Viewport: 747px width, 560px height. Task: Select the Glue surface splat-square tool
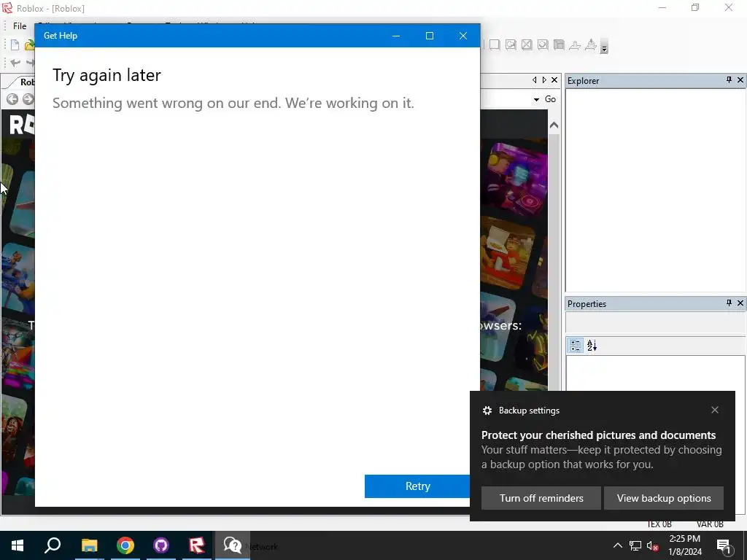pos(511,45)
